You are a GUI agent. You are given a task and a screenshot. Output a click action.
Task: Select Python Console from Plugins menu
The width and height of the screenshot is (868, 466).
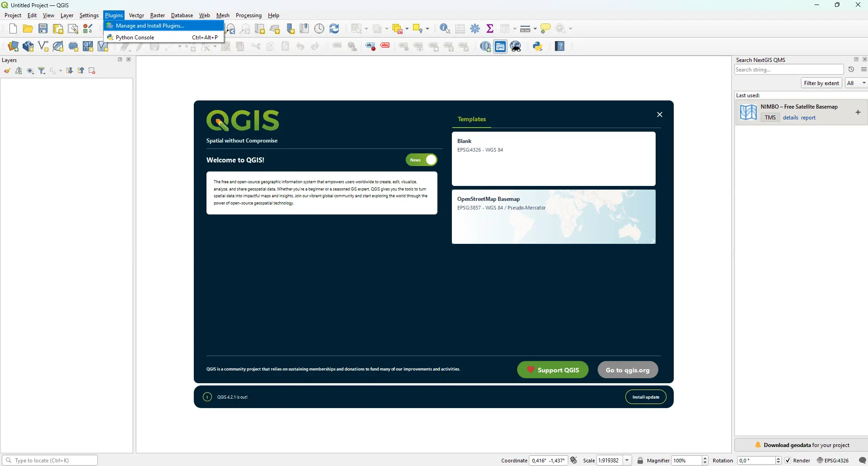tap(163, 38)
